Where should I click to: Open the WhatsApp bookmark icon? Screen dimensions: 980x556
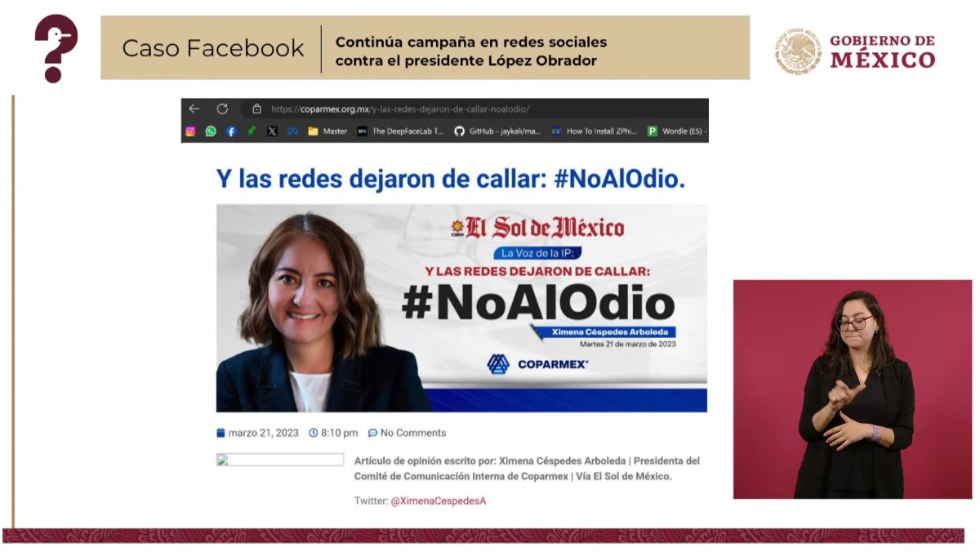(211, 131)
